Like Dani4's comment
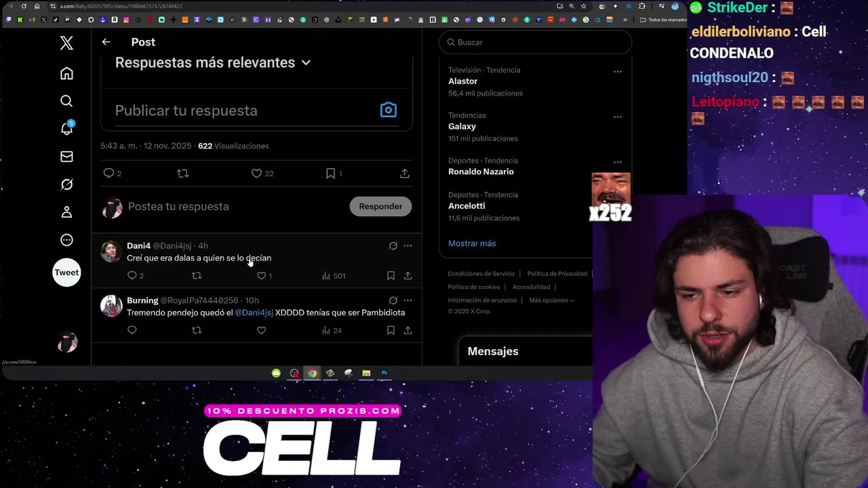The width and height of the screenshot is (868, 488). 264,276
